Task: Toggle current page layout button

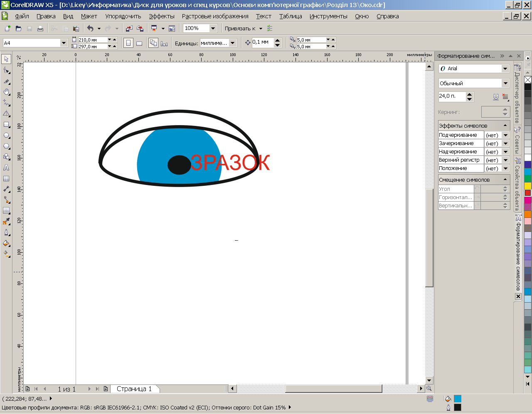Action: [x=164, y=43]
